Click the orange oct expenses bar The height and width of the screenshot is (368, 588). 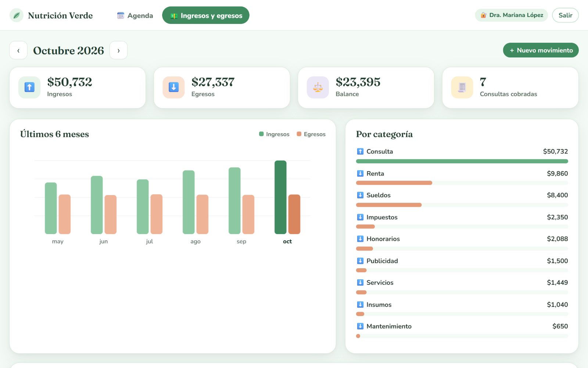pyautogui.click(x=294, y=214)
